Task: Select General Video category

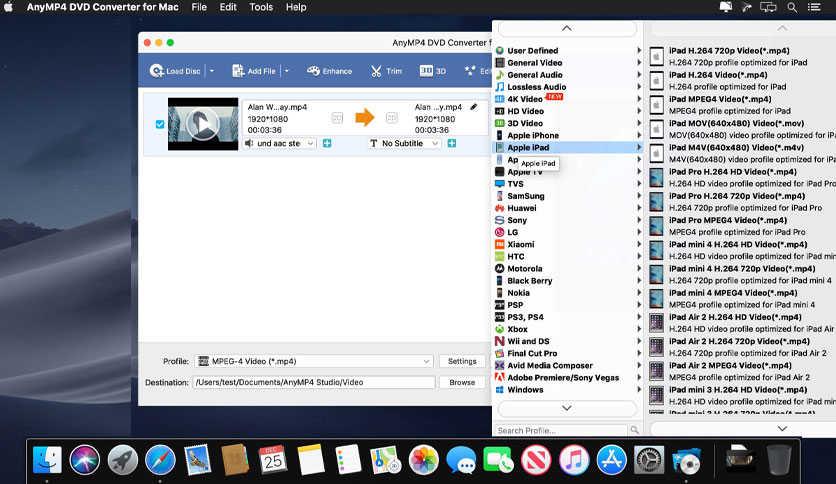Action: point(568,63)
